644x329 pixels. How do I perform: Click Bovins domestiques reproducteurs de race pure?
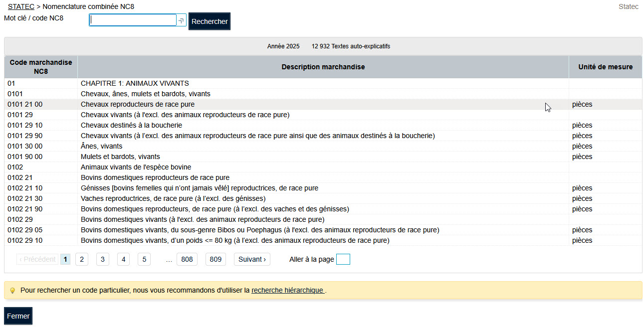pos(155,177)
